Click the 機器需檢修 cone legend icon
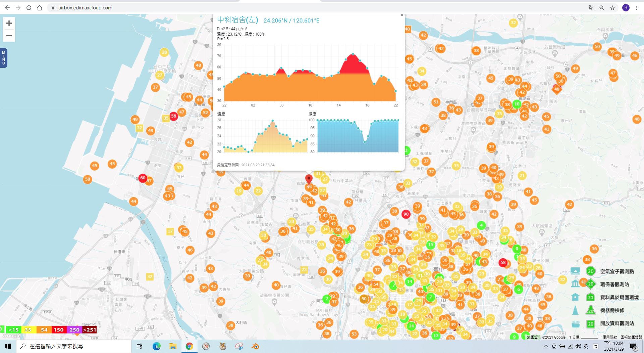Image resolution: width=644 pixels, height=353 pixels. click(x=575, y=310)
